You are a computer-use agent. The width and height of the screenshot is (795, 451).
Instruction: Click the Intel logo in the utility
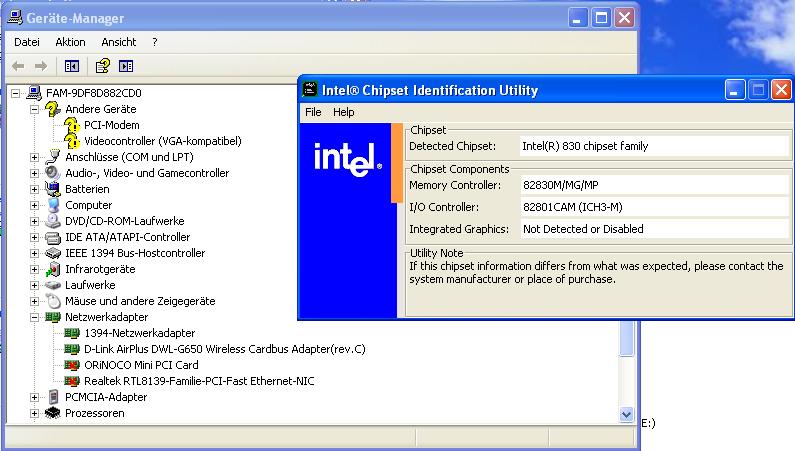(348, 159)
